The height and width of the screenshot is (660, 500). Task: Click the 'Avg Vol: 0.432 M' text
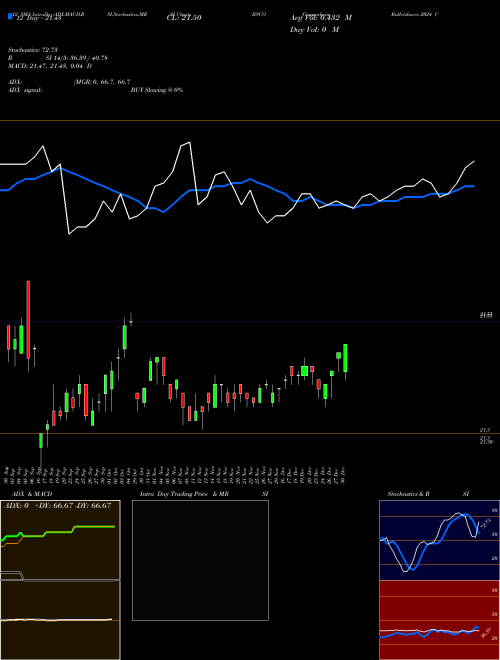pyautogui.click(x=321, y=18)
